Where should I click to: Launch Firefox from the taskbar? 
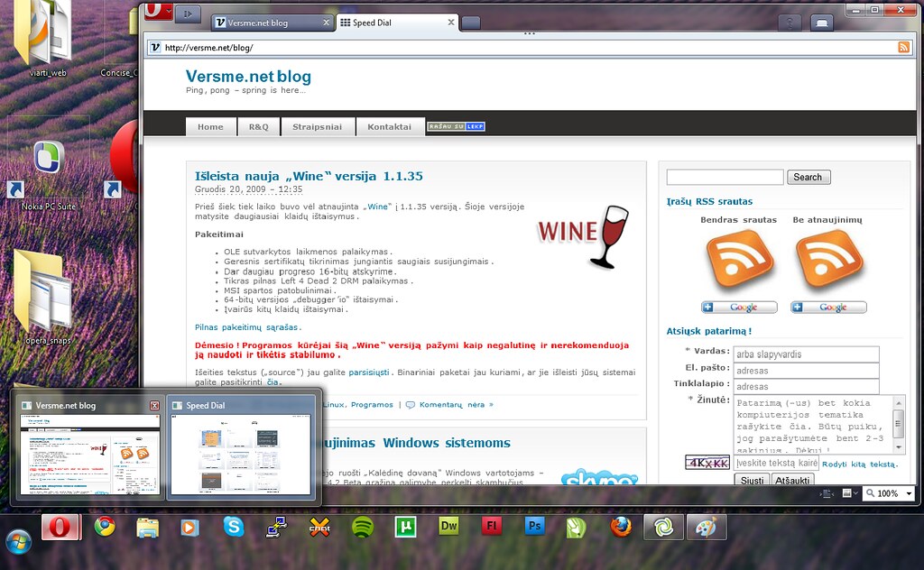click(621, 527)
